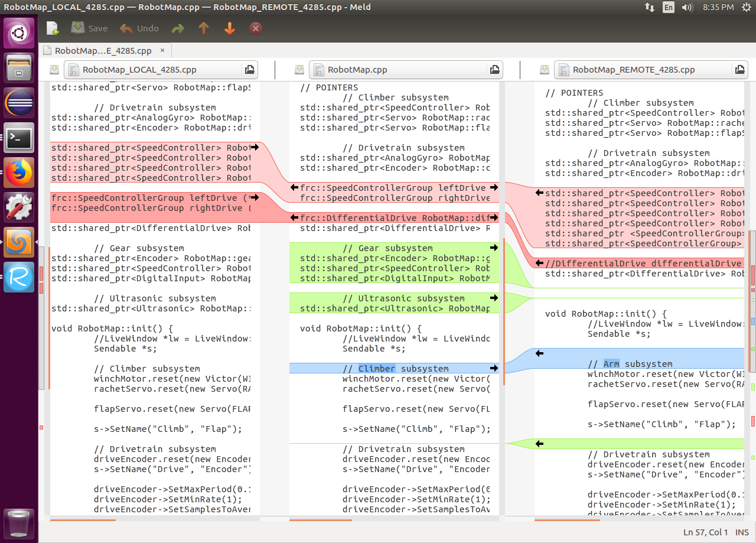Push Climber subsystem line right to REMOTE
This screenshot has width=756, height=543.
(494, 369)
